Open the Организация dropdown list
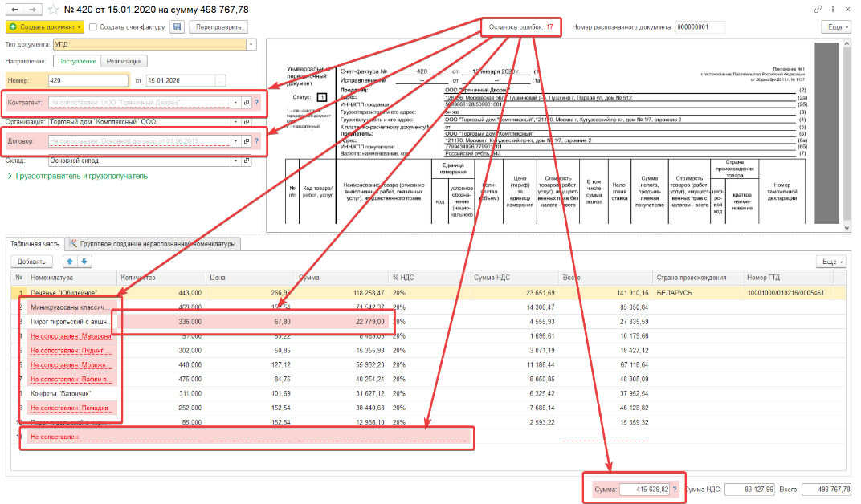This screenshot has height=504, width=861. click(235, 122)
